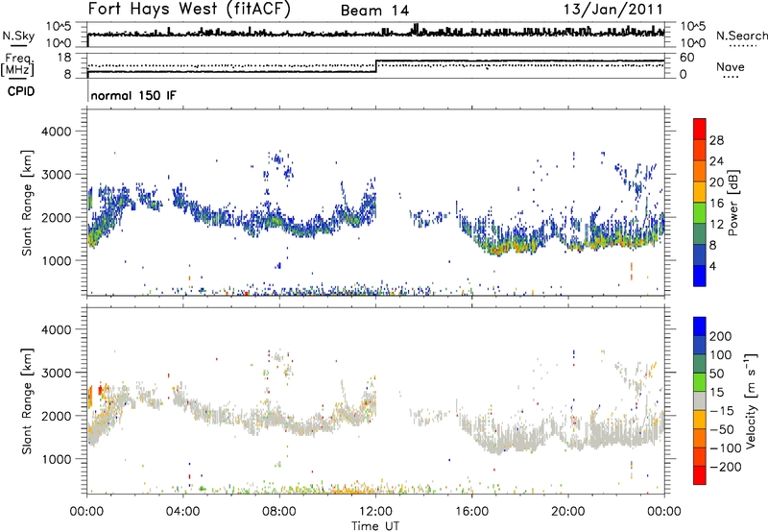Click the "Fort Hays West (fitACF)" title
Viewport: 768px width, 532px height.
[x=189, y=10]
